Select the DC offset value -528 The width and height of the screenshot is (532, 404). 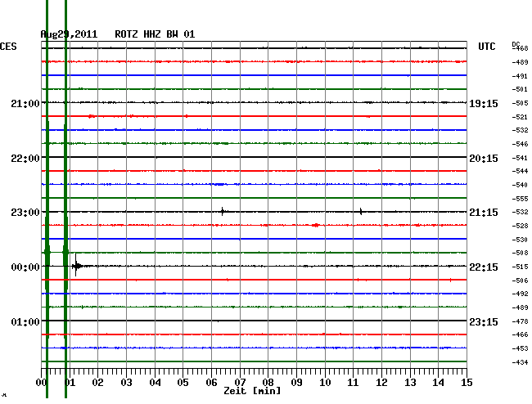coord(520,226)
